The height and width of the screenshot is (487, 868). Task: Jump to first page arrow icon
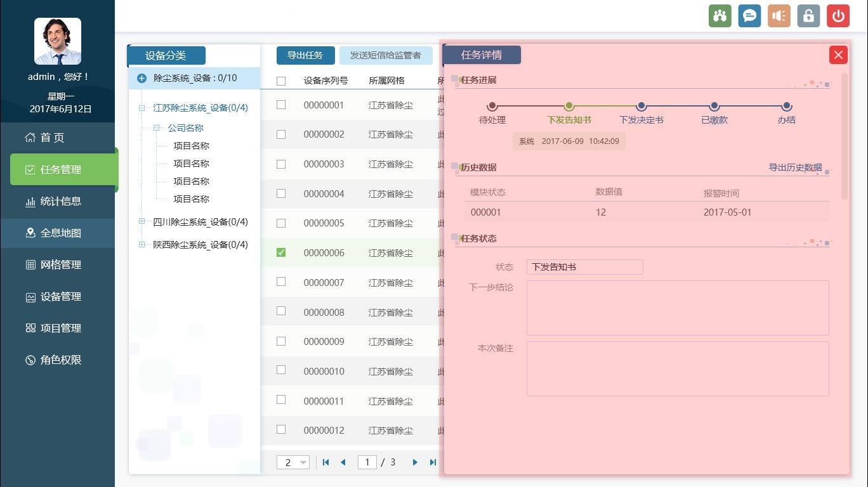tap(326, 462)
